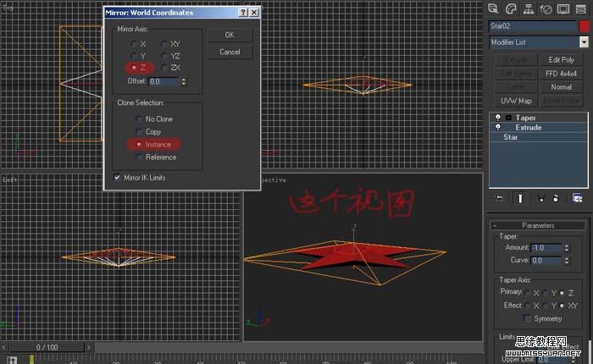
Task: Apply Normal modifier button
Action: 561,87
